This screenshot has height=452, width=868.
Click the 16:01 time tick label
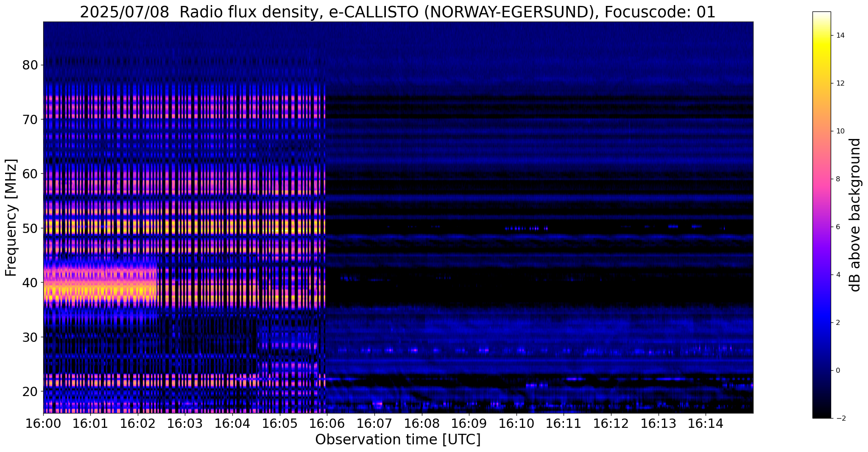click(90, 423)
